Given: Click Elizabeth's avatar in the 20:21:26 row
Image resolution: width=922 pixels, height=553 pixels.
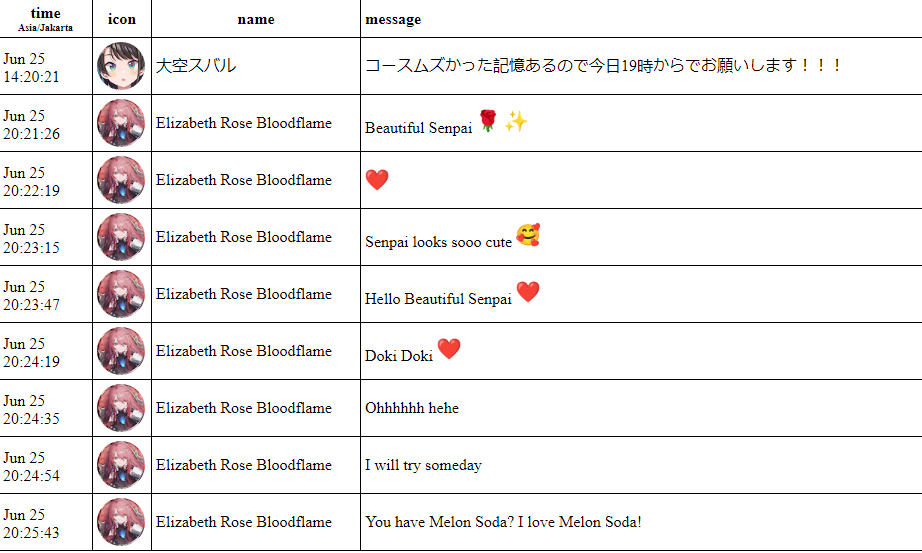Looking at the screenshot, I should tap(121, 123).
